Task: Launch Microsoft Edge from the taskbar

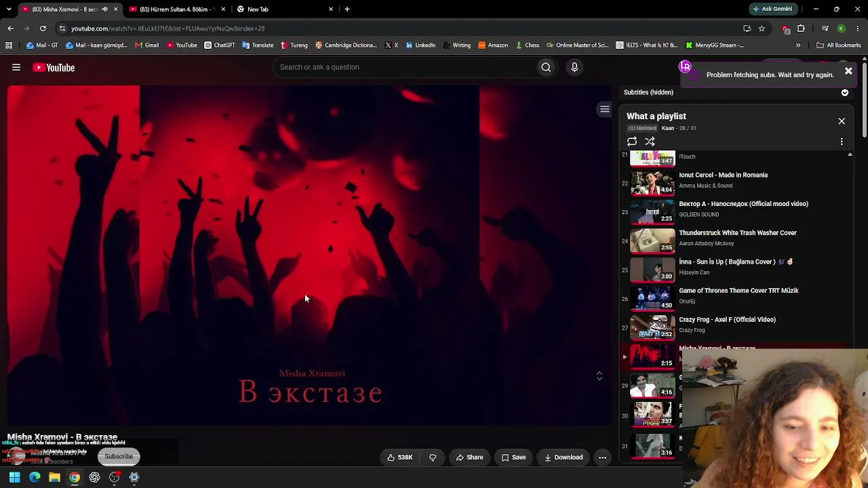Action: (35, 477)
